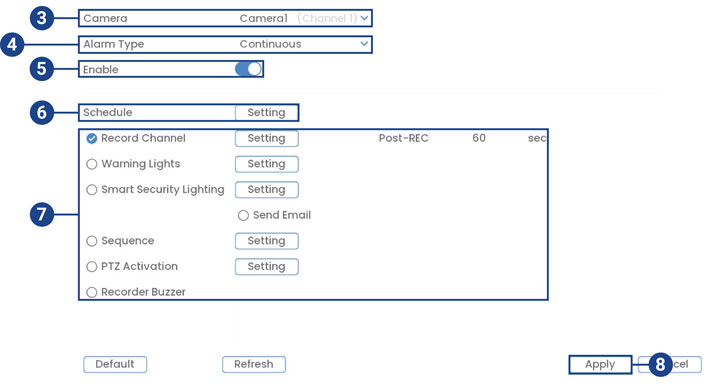Open the Schedule Setting button
This screenshot has width=719, height=388.
(x=266, y=112)
